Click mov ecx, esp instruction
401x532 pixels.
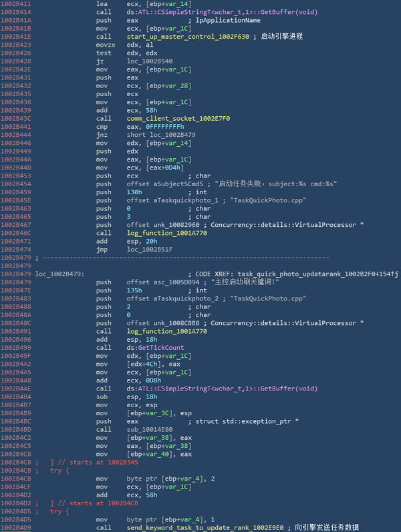click(126, 405)
